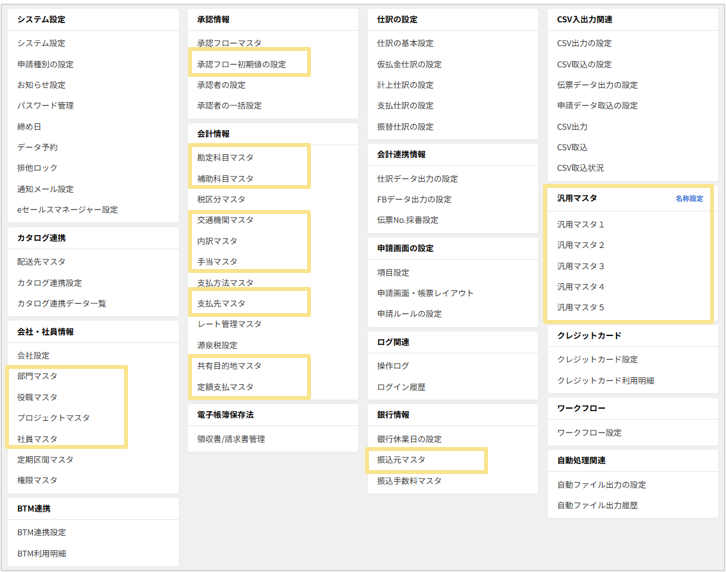Open 支払先マスタ page
The image size is (726, 572).
(221, 303)
